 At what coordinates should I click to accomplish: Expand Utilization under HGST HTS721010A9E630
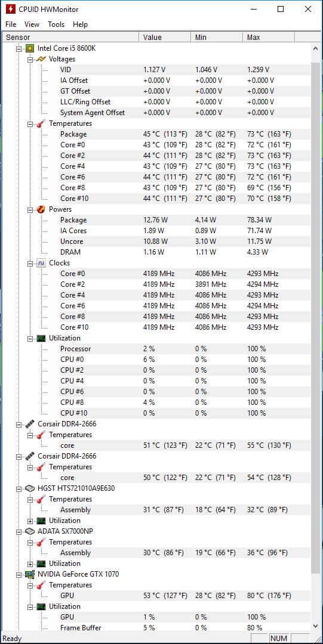point(30,521)
